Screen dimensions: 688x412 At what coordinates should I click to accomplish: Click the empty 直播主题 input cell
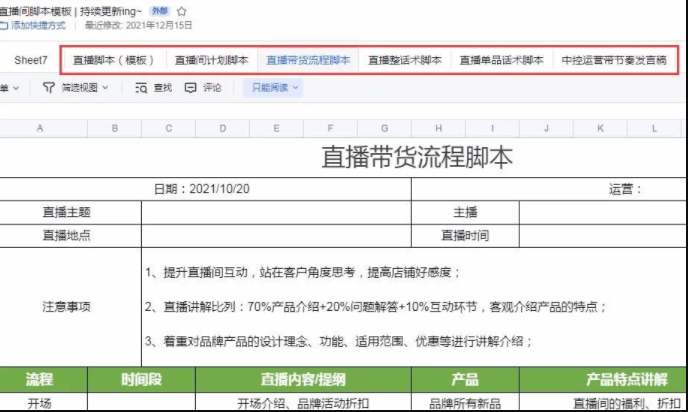[276, 212]
